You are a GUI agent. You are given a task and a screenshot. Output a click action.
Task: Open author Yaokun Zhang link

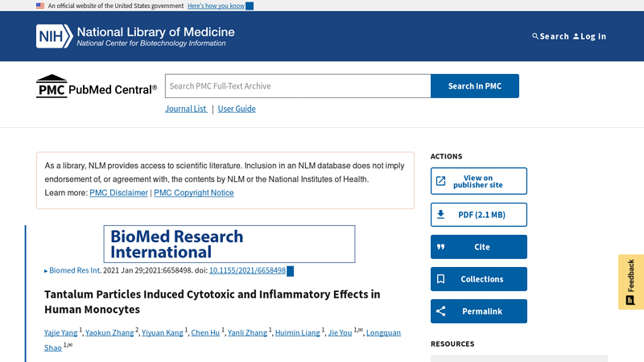tap(109, 333)
